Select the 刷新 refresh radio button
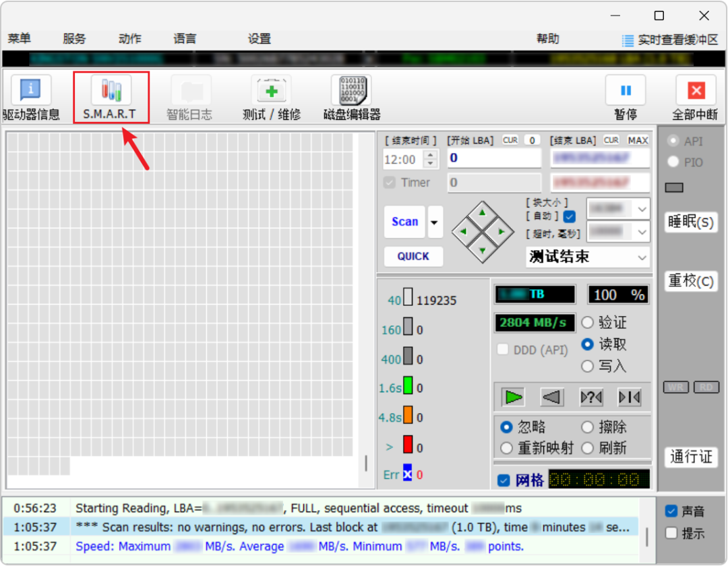 pyautogui.click(x=587, y=448)
